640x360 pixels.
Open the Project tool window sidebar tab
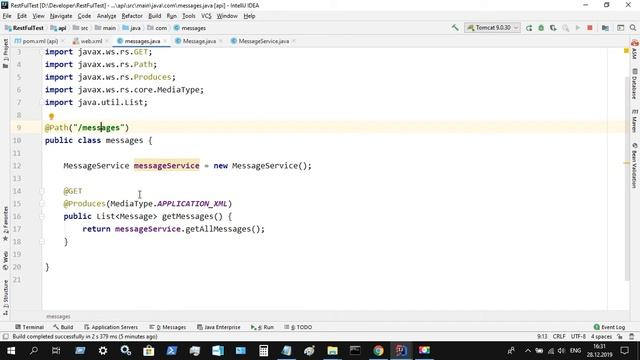pyautogui.click(x=5, y=53)
